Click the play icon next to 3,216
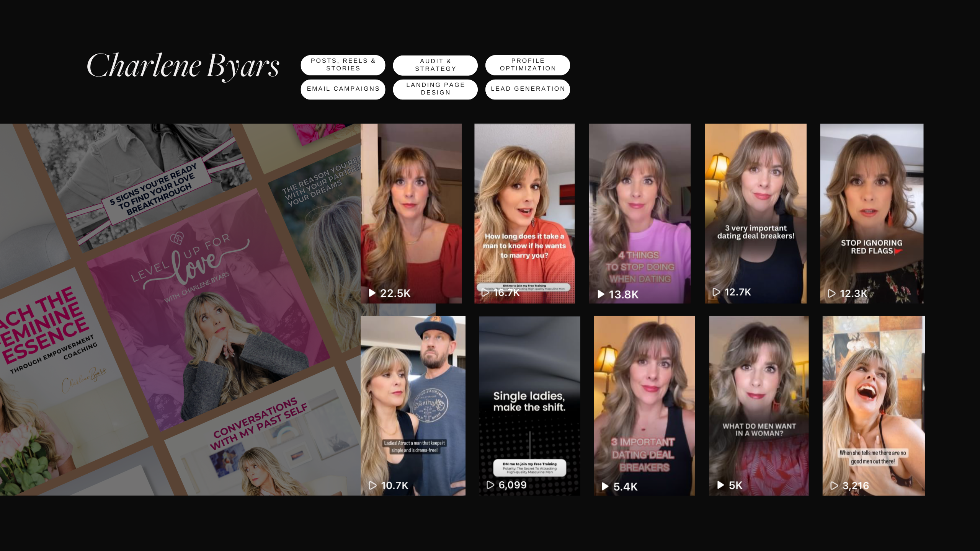980x551 pixels. (834, 486)
